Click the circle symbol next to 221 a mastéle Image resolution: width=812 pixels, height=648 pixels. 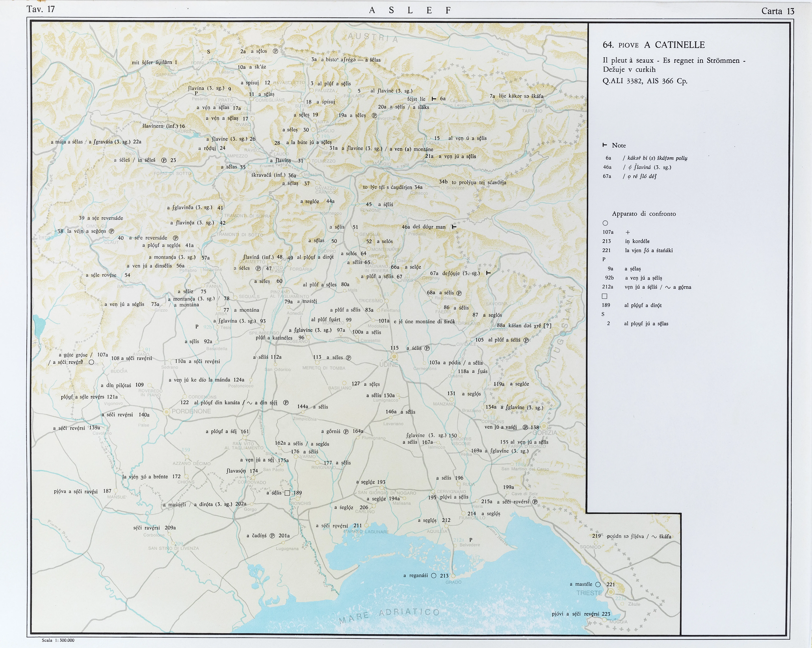(598, 584)
